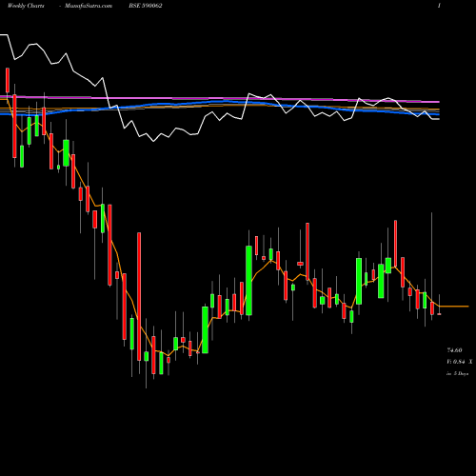This screenshot has width=476, height=476.
Task: Select the 'BSE 590062' symbol text
Action: 146,6
